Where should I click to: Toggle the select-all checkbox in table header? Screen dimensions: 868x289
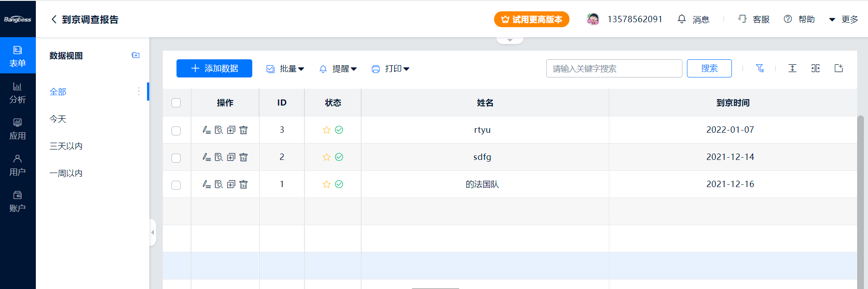pyautogui.click(x=176, y=103)
